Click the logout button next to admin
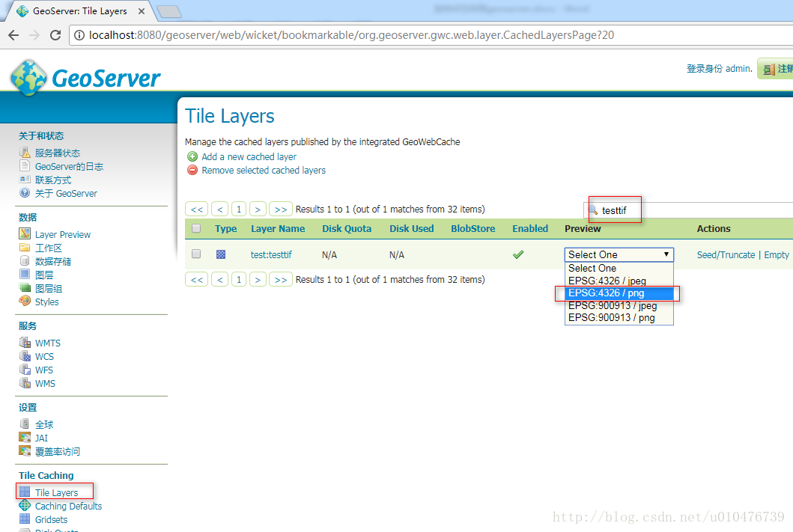 click(x=776, y=69)
